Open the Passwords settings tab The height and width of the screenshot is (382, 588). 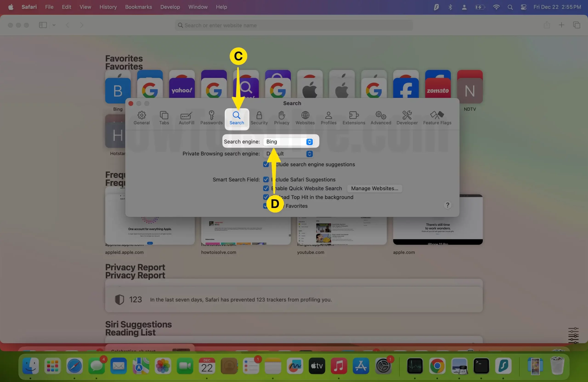point(212,118)
